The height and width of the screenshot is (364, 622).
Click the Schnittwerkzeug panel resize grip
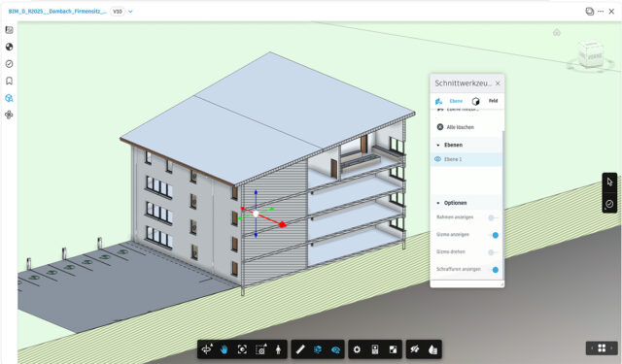(501, 284)
